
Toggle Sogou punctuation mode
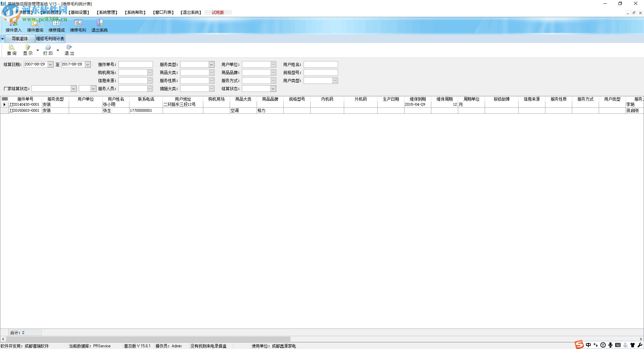click(x=596, y=345)
